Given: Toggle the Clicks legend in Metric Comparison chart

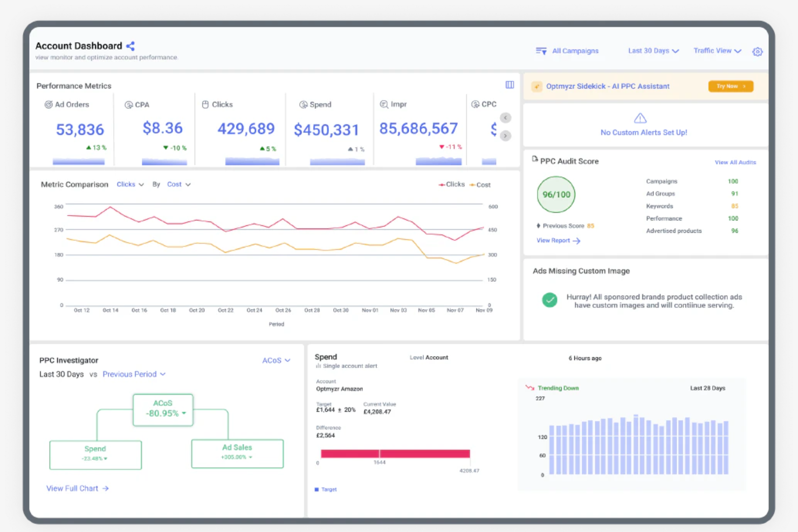Looking at the screenshot, I should point(452,184).
